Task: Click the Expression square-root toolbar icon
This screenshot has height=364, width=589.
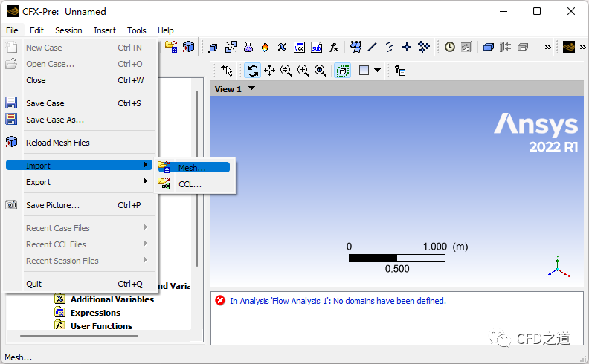Action: point(299,48)
